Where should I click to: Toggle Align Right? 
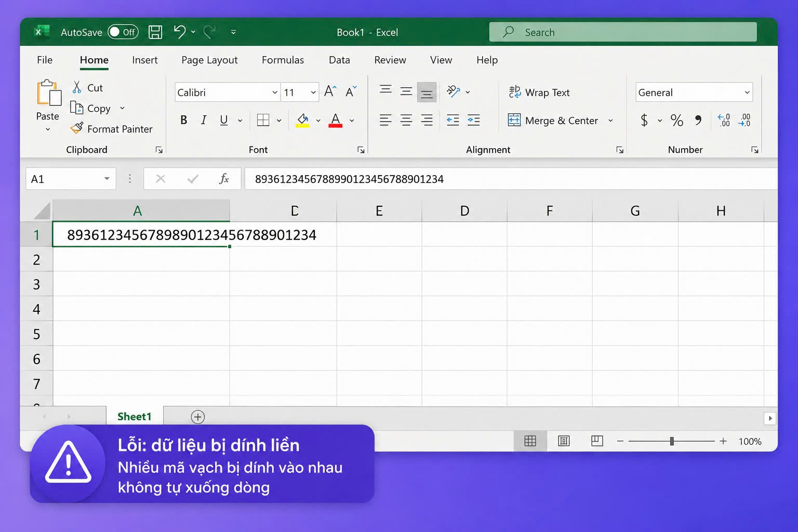[427, 120]
